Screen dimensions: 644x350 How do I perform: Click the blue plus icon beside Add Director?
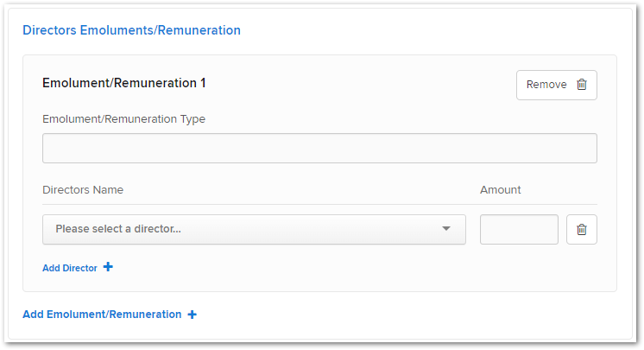(x=108, y=267)
